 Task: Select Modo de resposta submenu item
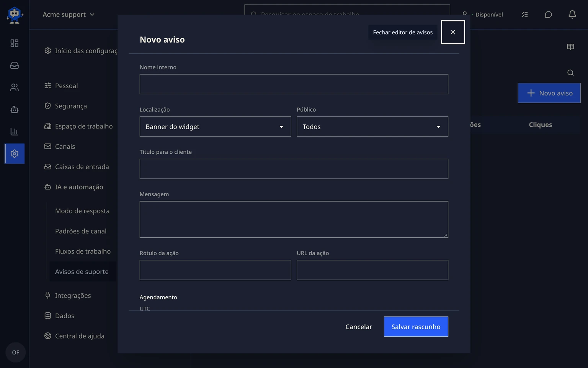coord(82,211)
